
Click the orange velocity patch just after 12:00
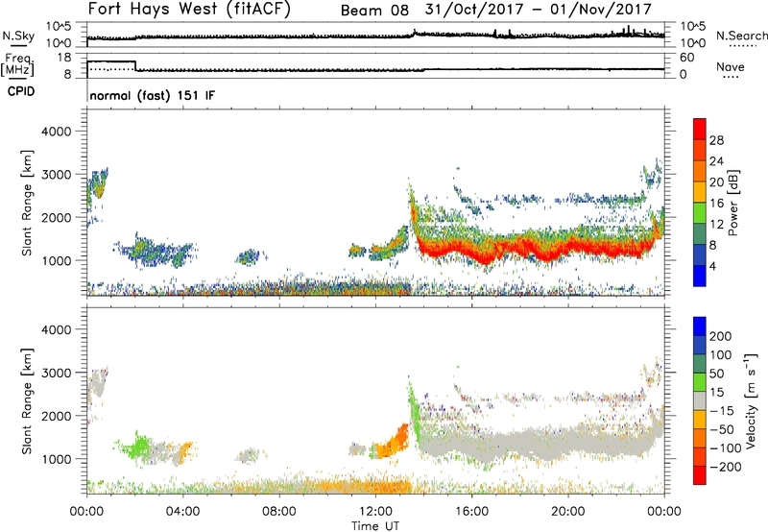point(395,442)
